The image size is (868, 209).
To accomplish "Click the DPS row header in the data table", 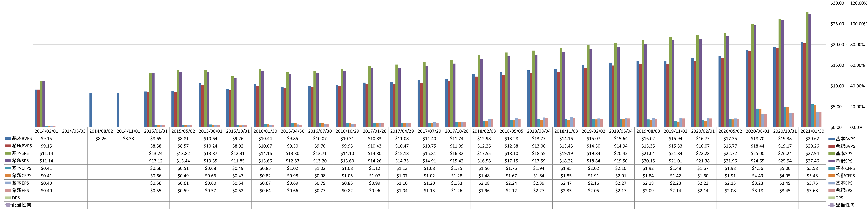I will pyautogui.click(x=19, y=198).
